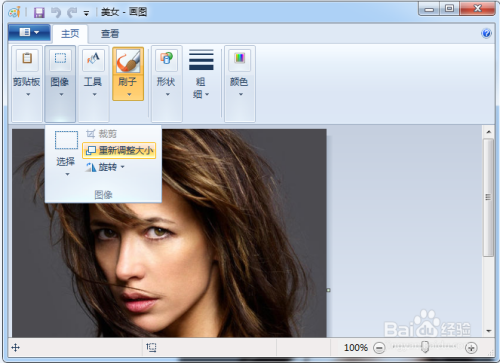Click the Undo arrow in title bar
The image size is (500, 363).
tap(56, 13)
